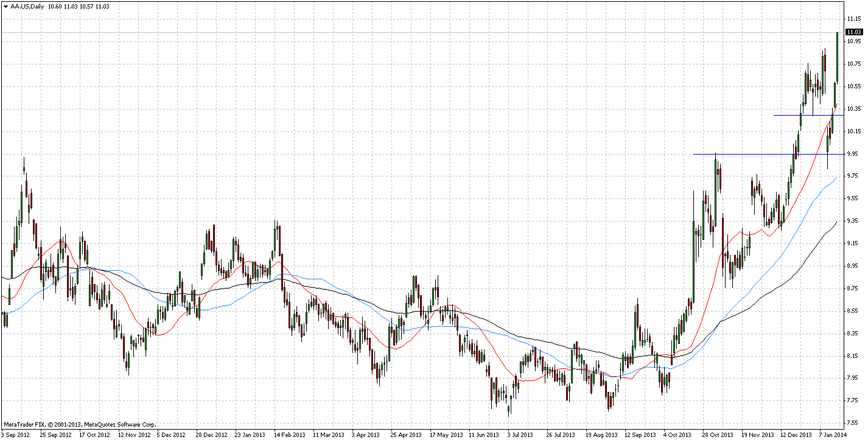
Task: Click the 17 Oct 2012 date label
Action: (x=94, y=435)
